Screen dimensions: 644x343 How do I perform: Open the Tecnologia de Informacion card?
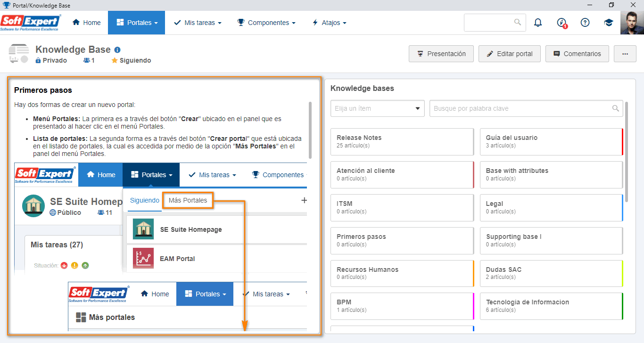552,306
